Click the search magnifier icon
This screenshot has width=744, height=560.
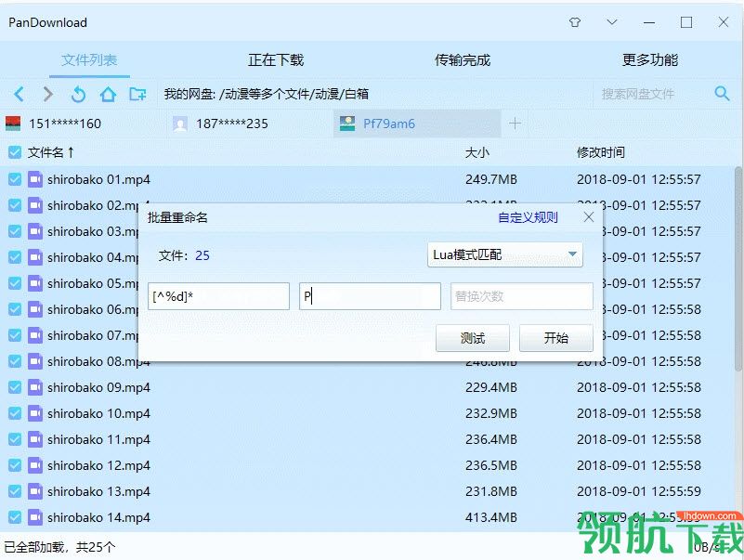click(722, 94)
